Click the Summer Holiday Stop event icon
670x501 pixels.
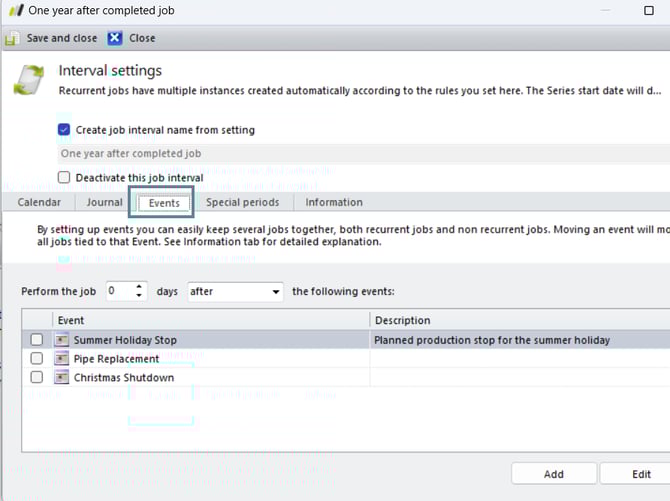tap(62, 340)
